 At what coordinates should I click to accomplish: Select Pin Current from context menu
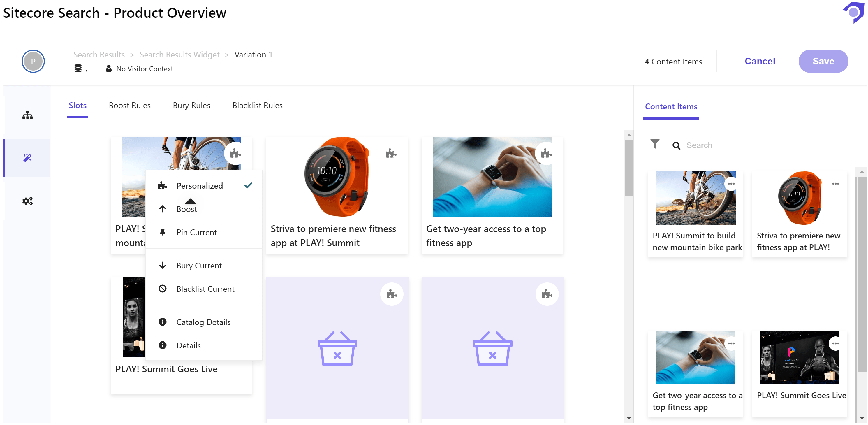point(196,232)
